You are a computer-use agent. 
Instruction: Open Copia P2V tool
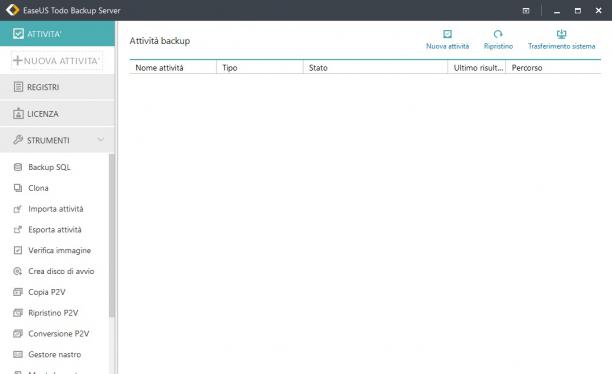pyautogui.click(x=46, y=292)
